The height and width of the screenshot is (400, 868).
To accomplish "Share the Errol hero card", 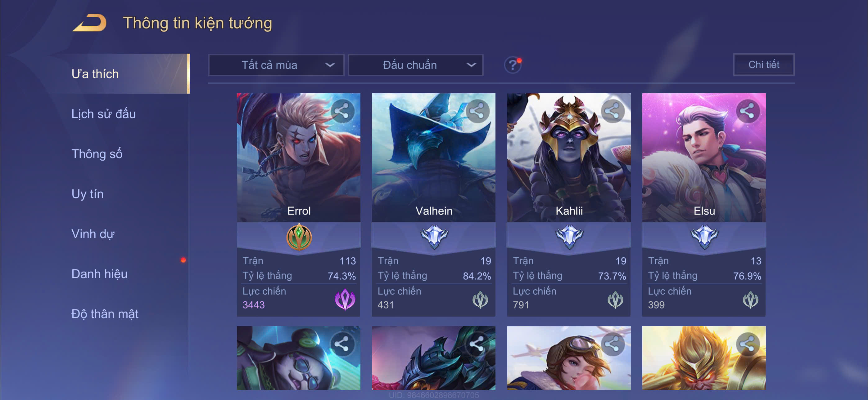I will pos(342,111).
